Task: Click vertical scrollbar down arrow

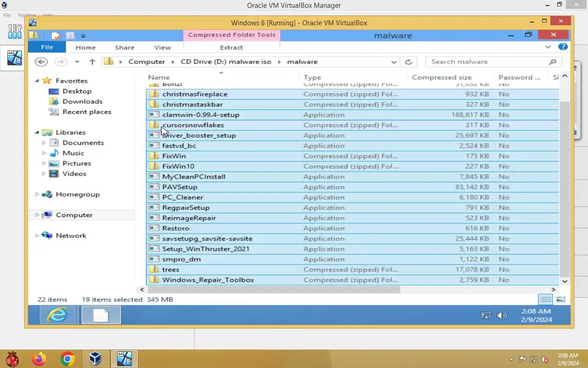Action: click(x=565, y=281)
